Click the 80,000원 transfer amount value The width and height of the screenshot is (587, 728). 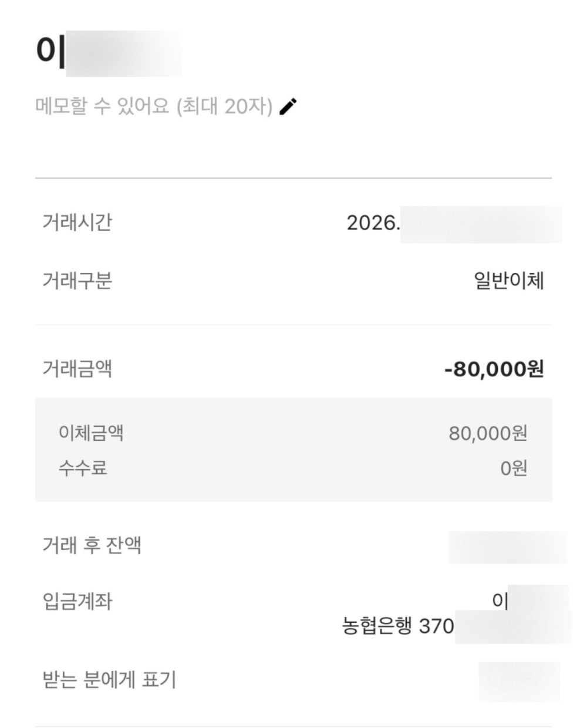click(488, 433)
